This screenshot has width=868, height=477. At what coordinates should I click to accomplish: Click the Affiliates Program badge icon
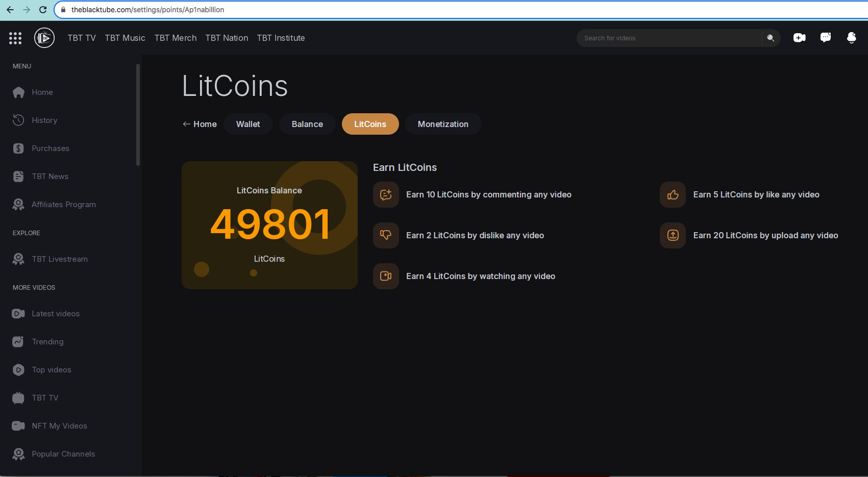pyautogui.click(x=18, y=205)
